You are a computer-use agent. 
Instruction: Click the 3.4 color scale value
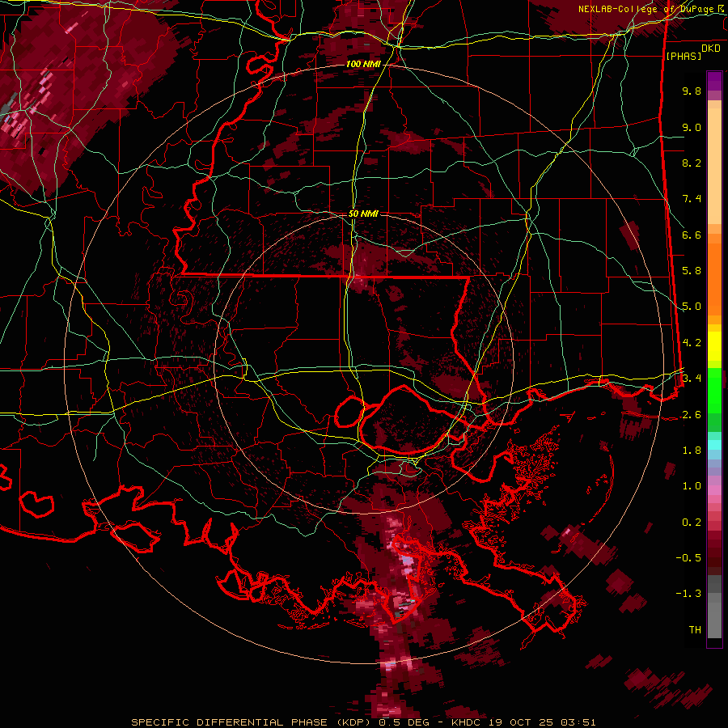pyautogui.click(x=692, y=379)
